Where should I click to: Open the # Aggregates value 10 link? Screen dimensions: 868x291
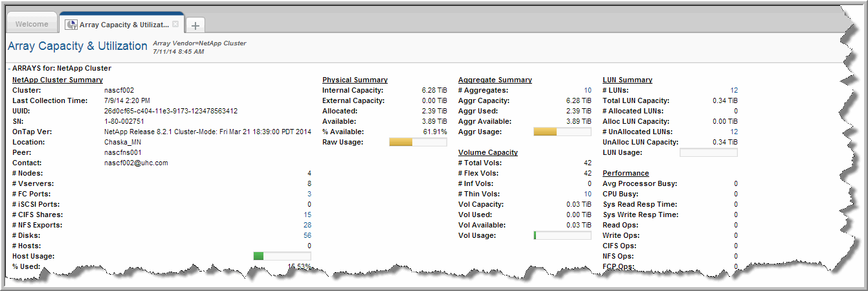(587, 90)
